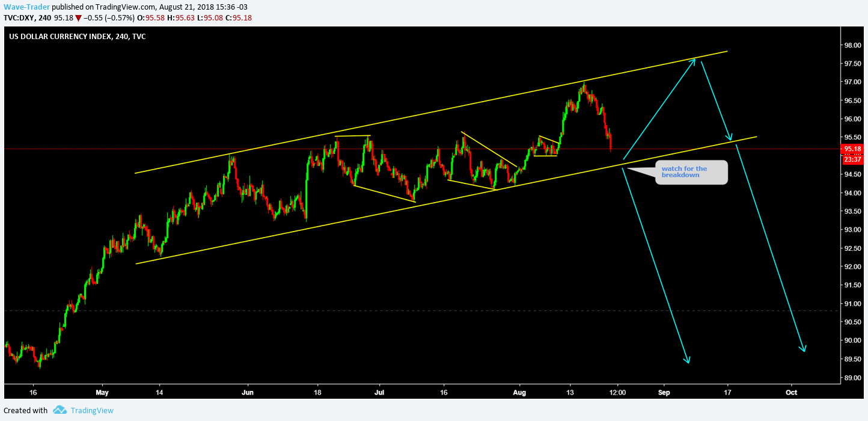Click the Jul label on time axis
The height and width of the screenshot is (421, 868).
(379, 392)
